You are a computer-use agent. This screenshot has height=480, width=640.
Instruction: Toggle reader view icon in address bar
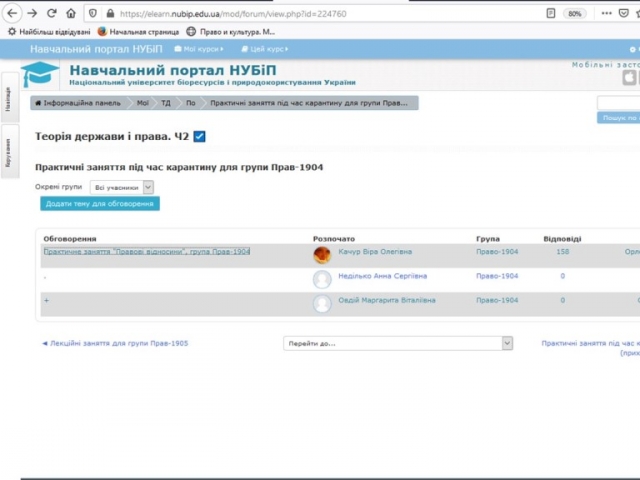551,13
